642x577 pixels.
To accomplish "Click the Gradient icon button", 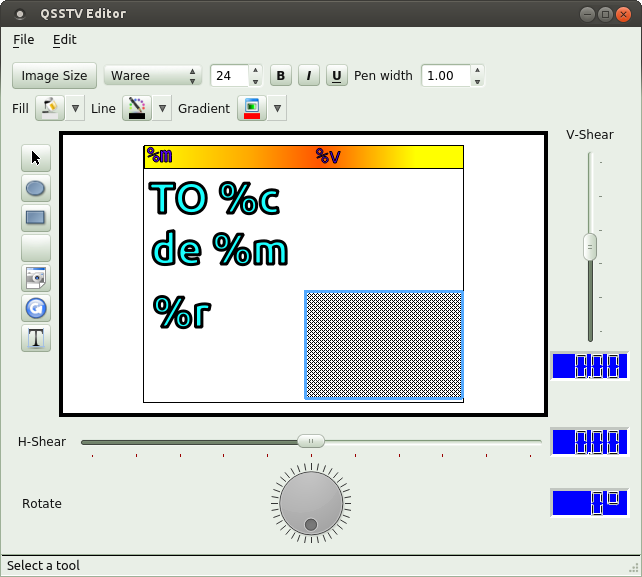I will [252, 108].
